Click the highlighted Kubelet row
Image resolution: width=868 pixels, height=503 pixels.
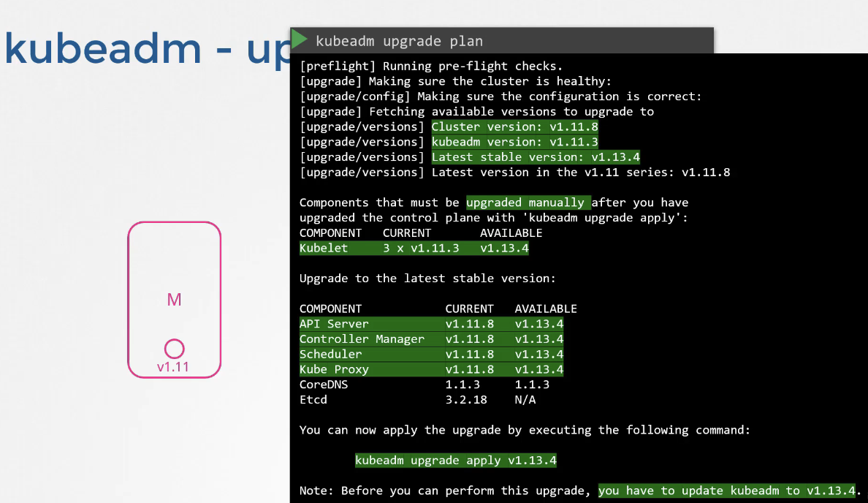click(414, 248)
